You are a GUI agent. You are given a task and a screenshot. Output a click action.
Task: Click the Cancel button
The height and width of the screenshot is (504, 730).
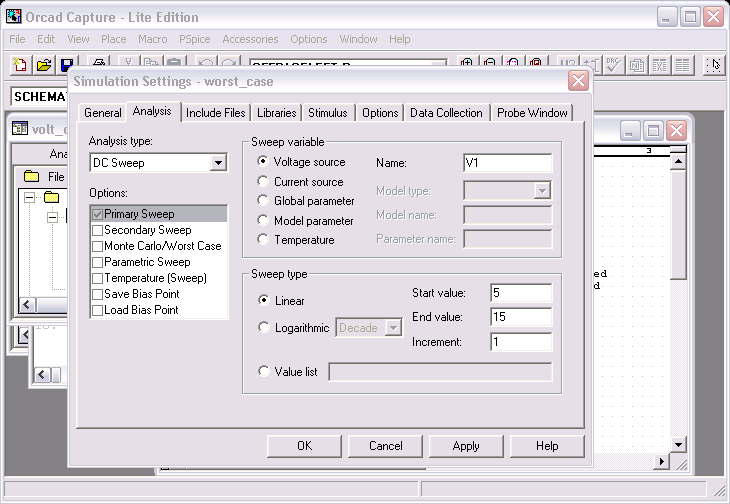point(385,446)
